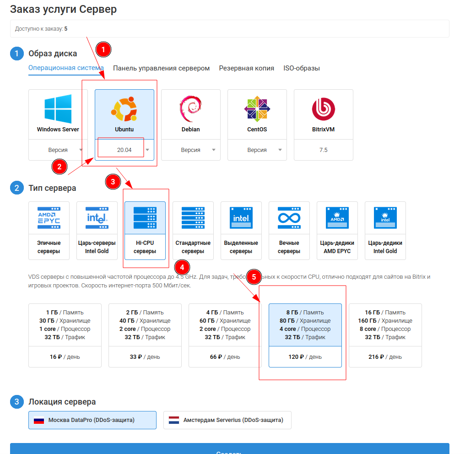Image resolution: width=476 pixels, height=454 pixels.
Task: Pick the Intel server icon of Царь-серверы
Action: coord(97,218)
